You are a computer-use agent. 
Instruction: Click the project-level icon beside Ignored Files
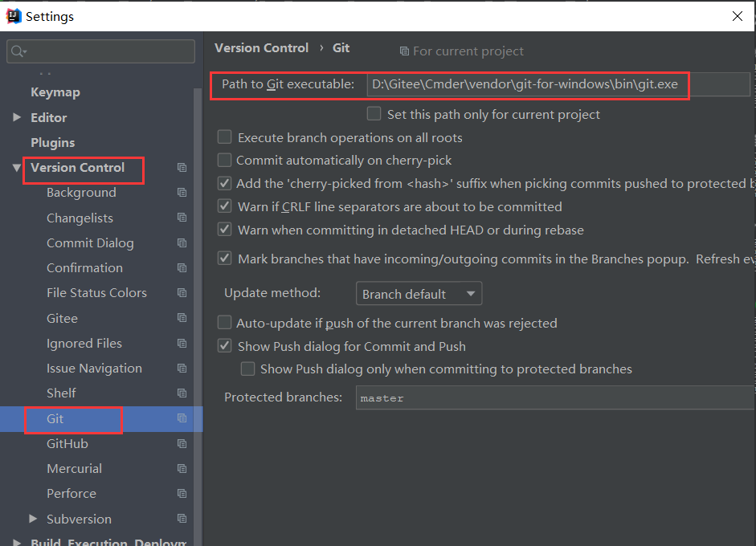pyautogui.click(x=182, y=344)
